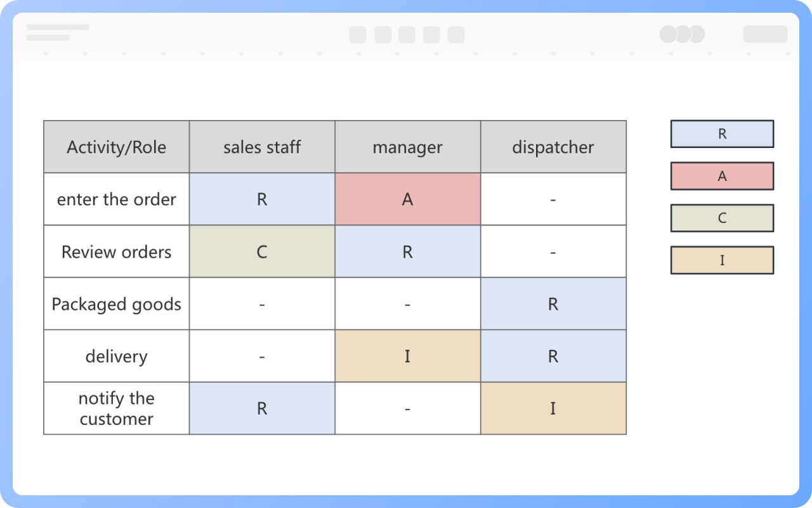Image resolution: width=812 pixels, height=508 pixels.
Task: Select the dispatcher column header
Action: coord(553,147)
